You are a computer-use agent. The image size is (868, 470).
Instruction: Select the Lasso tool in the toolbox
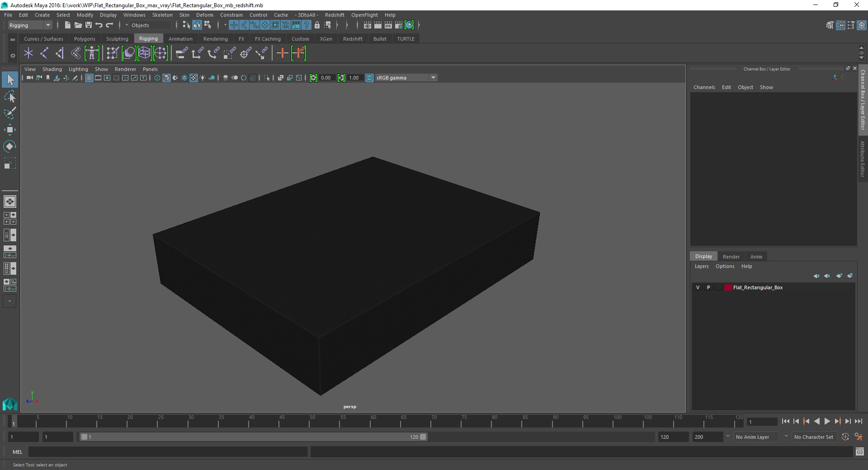tap(10, 97)
